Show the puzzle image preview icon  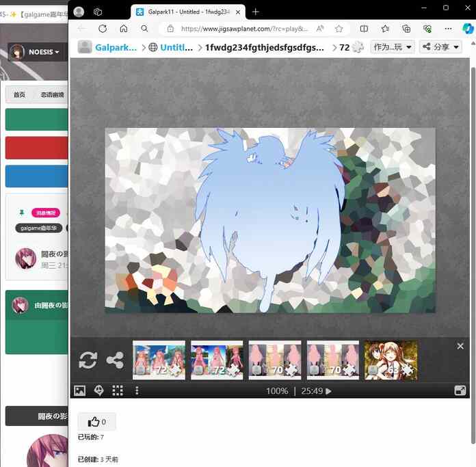tap(80, 390)
